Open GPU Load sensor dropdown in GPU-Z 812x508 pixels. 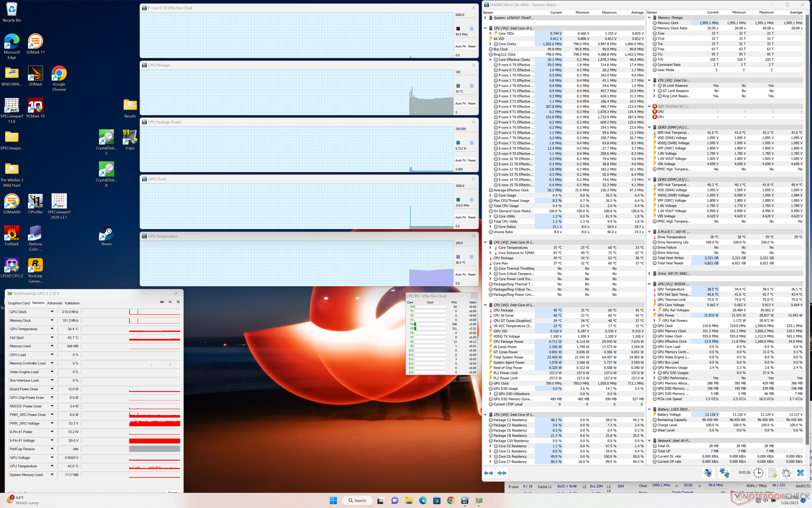coord(52,355)
